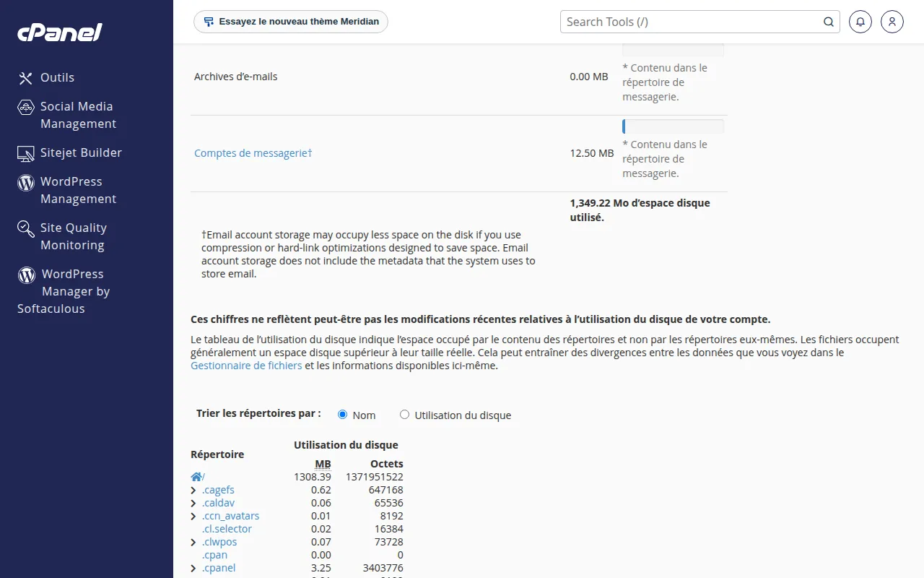
Task: Open the .cagefs directory link
Action: [x=218, y=490]
